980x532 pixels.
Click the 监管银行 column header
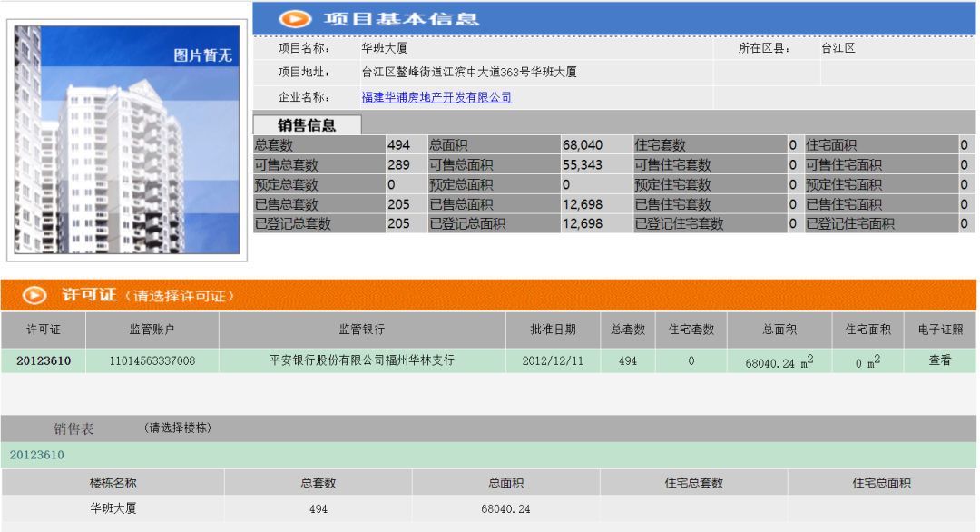(x=362, y=330)
